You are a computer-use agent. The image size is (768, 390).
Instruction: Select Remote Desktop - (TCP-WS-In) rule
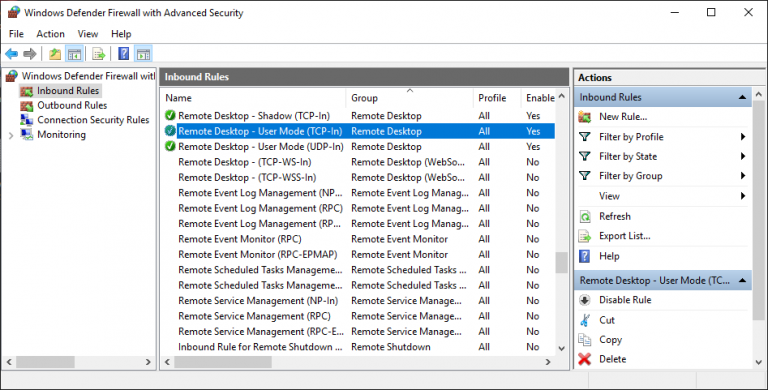coord(359,162)
